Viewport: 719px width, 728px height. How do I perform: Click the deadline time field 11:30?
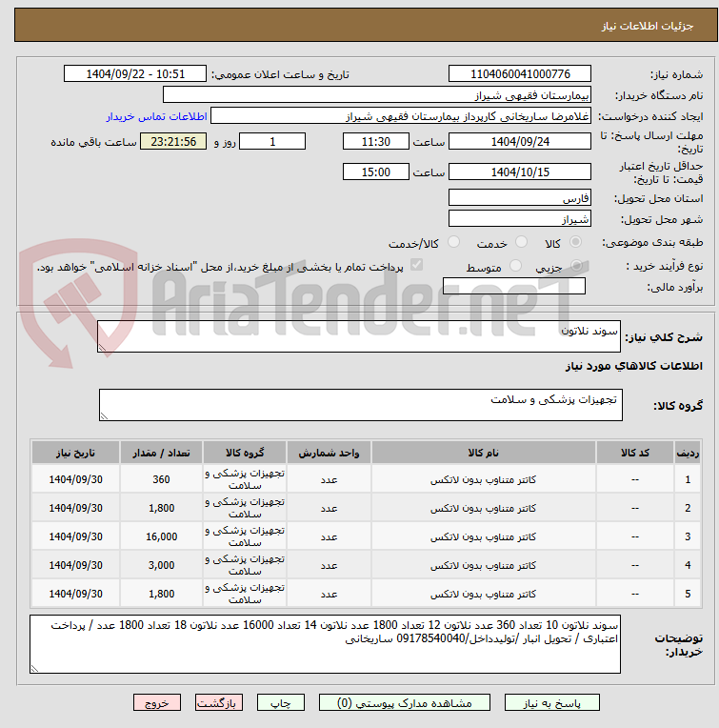click(x=376, y=141)
